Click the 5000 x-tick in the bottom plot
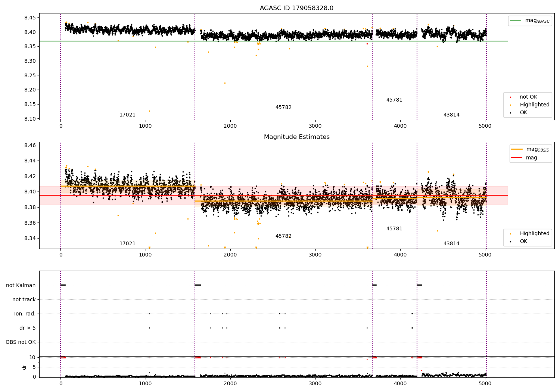Image resolution: width=560 pixels, height=392 pixels. click(x=485, y=383)
